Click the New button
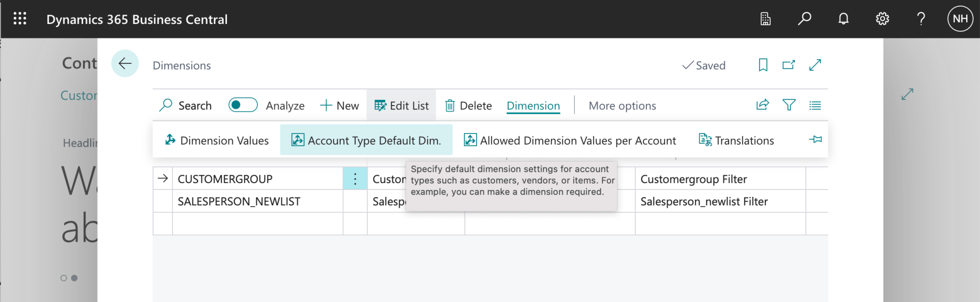Viewport: 980px width, 302px height. pyautogui.click(x=339, y=106)
